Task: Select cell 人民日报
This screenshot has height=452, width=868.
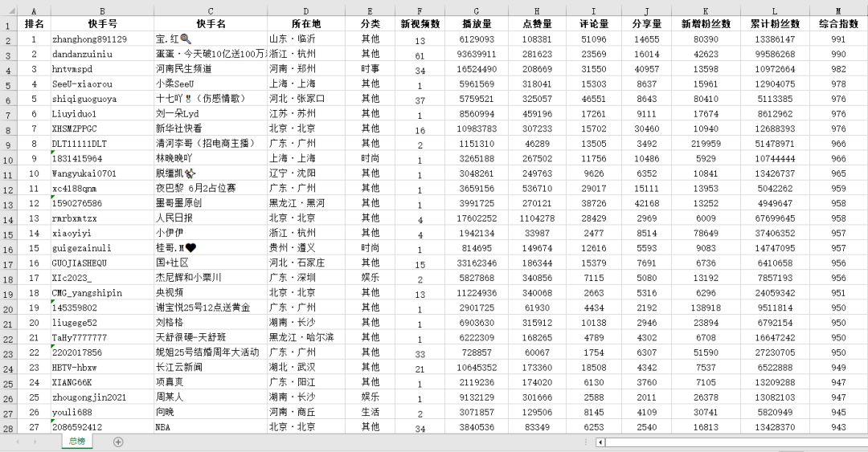Action: (211, 218)
